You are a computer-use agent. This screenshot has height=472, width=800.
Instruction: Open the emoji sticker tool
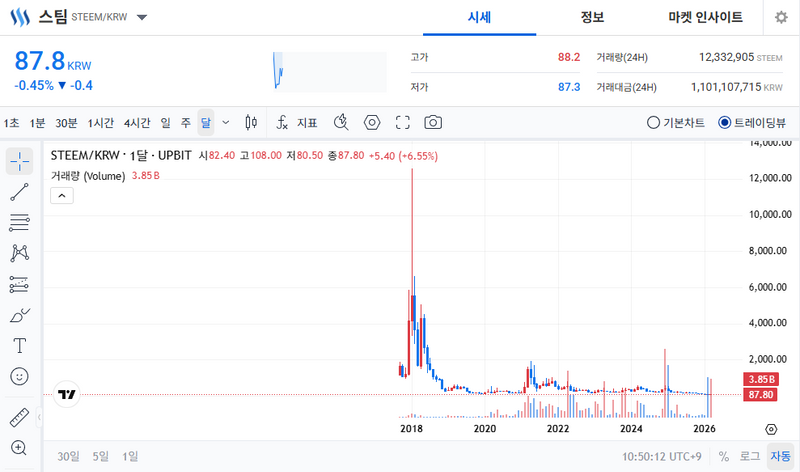coord(19,376)
